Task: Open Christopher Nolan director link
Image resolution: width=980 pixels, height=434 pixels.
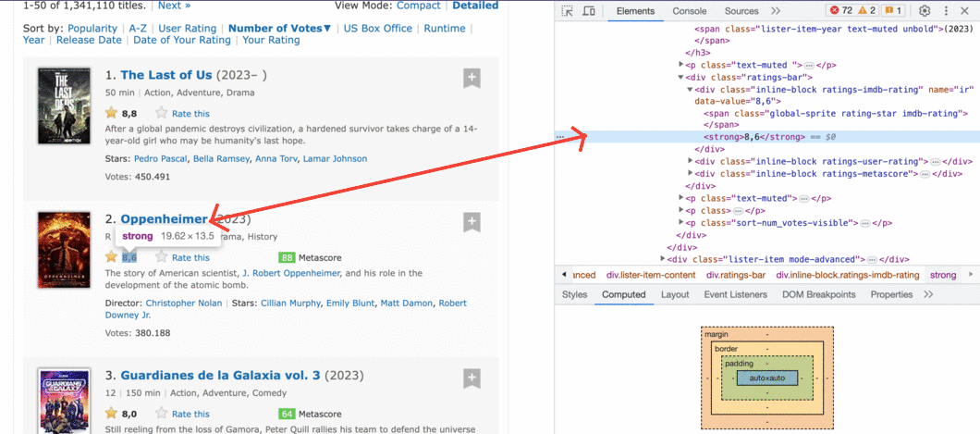Action: click(x=184, y=303)
